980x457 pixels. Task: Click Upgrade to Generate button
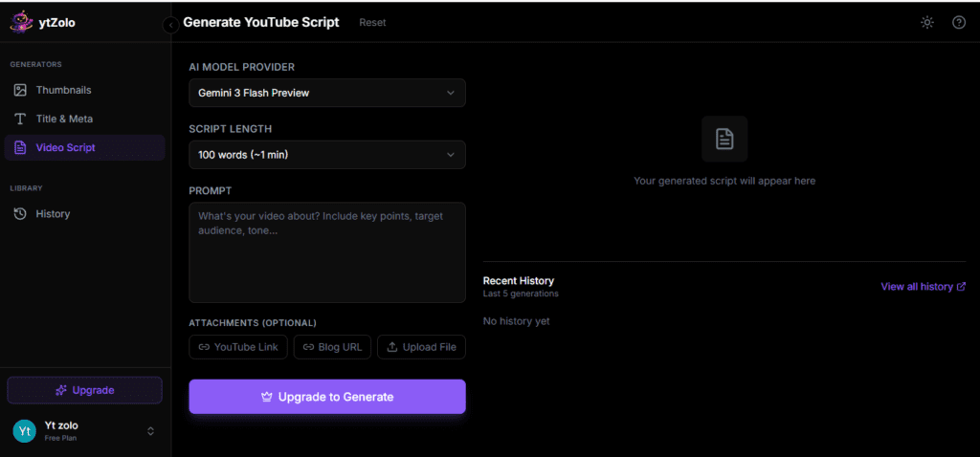pos(327,397)
